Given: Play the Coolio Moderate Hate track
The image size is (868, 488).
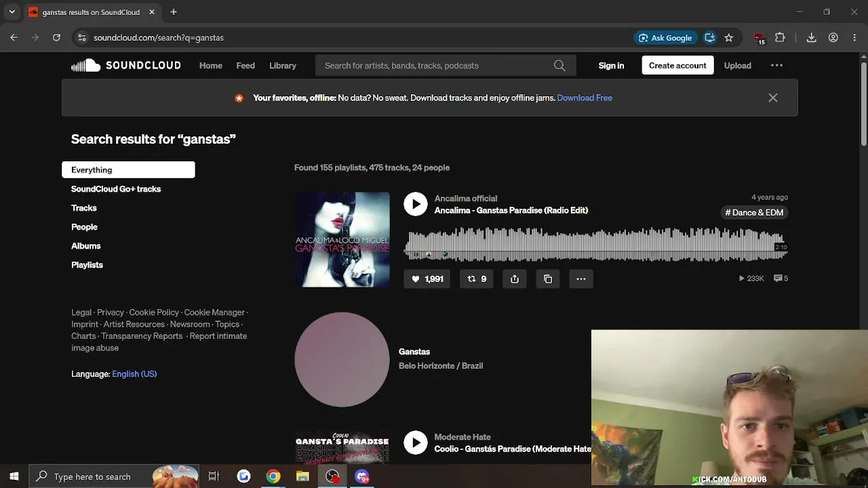Looking at the screenshot, I should [416, 443].
